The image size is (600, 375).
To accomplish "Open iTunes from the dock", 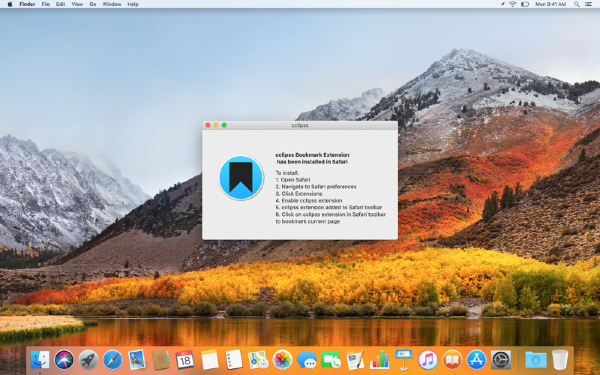I will (428, 360).
